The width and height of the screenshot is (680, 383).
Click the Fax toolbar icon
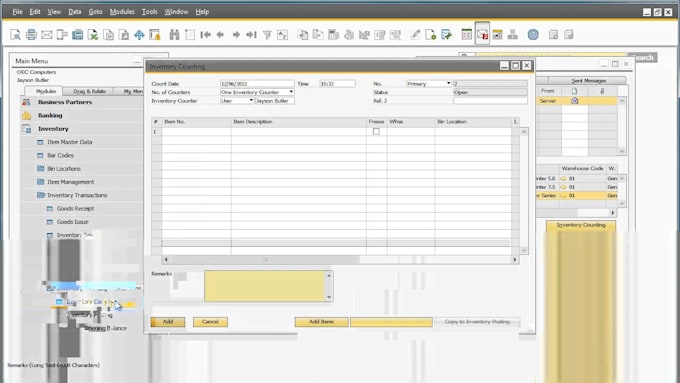click(78, 35)
